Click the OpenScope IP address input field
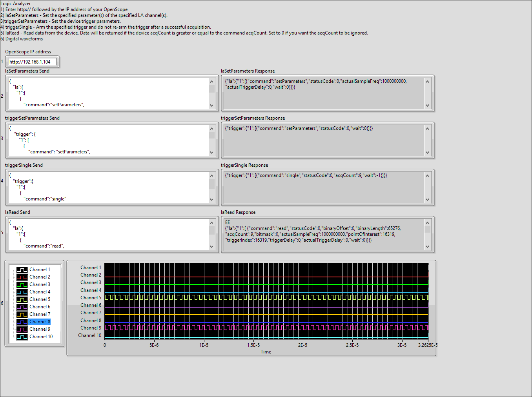532x397 pixels. click(32, 62)
